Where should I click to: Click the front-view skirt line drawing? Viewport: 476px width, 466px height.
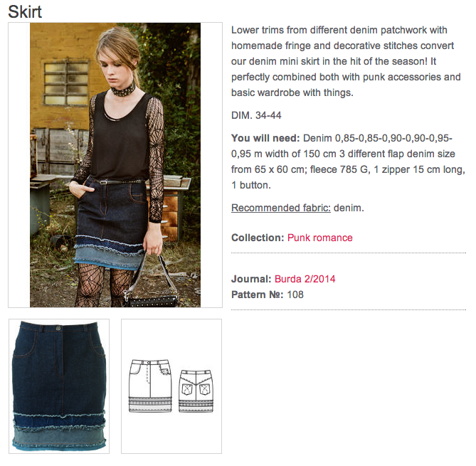click(x=150, y=386)
